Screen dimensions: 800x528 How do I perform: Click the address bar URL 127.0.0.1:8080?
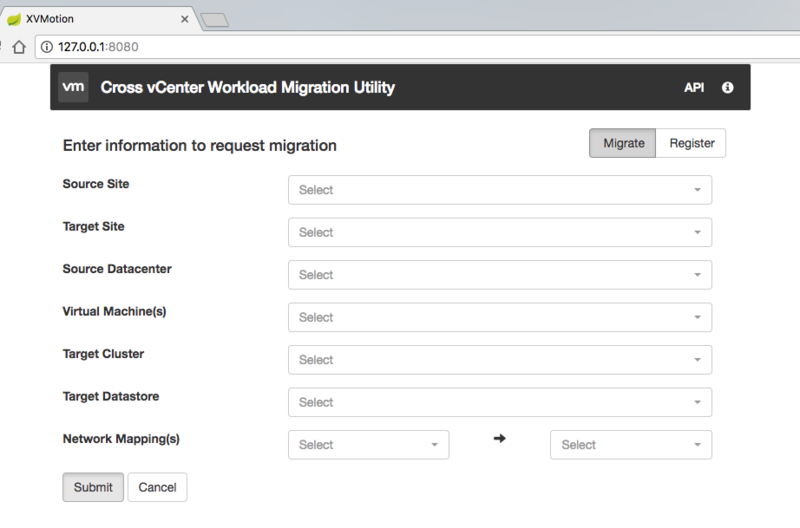(x=98, y=47)
